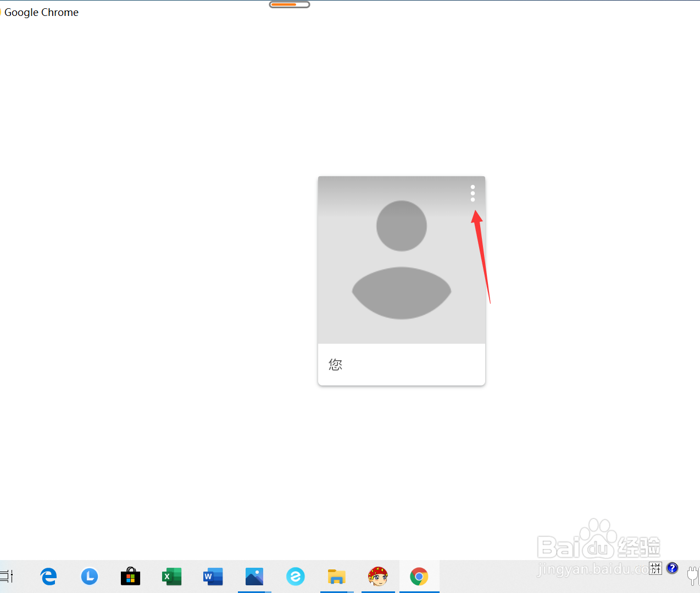Toggle the 拼 input method indicator

point(655,568)
